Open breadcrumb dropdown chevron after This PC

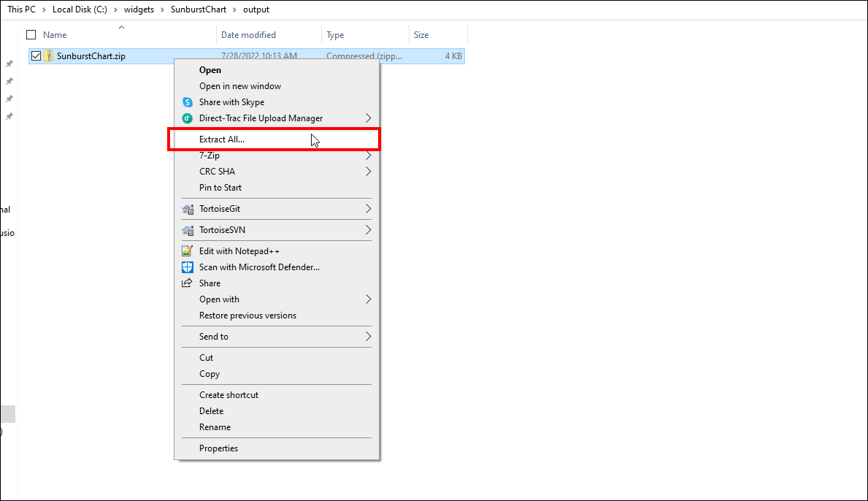[44, 10]
